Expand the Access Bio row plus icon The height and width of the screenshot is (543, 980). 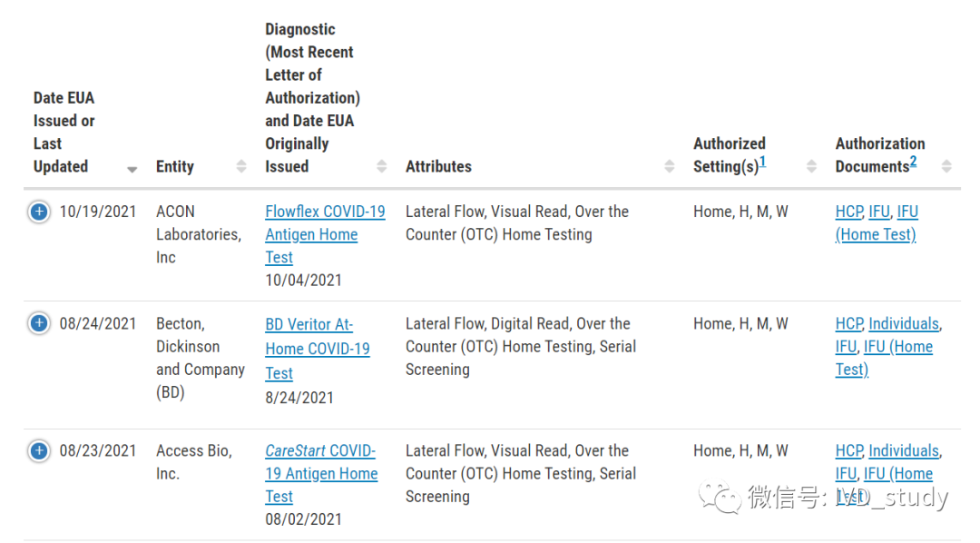pos(38,450)
